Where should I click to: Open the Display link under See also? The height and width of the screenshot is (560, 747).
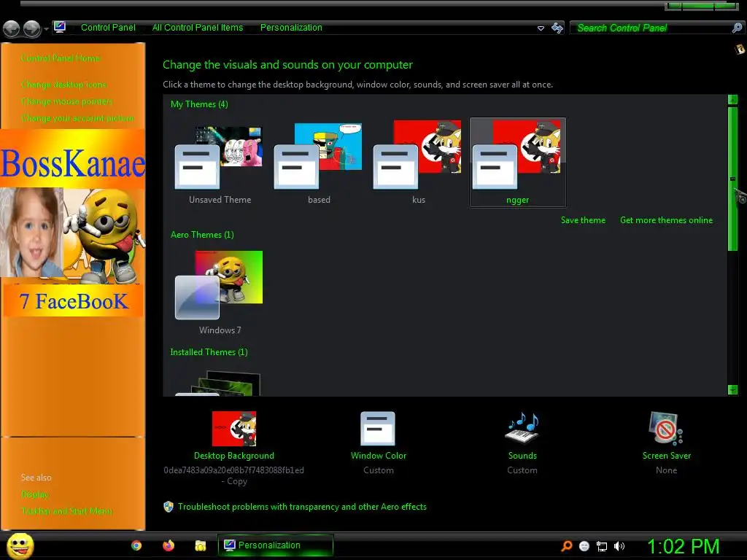pos(35,494)
